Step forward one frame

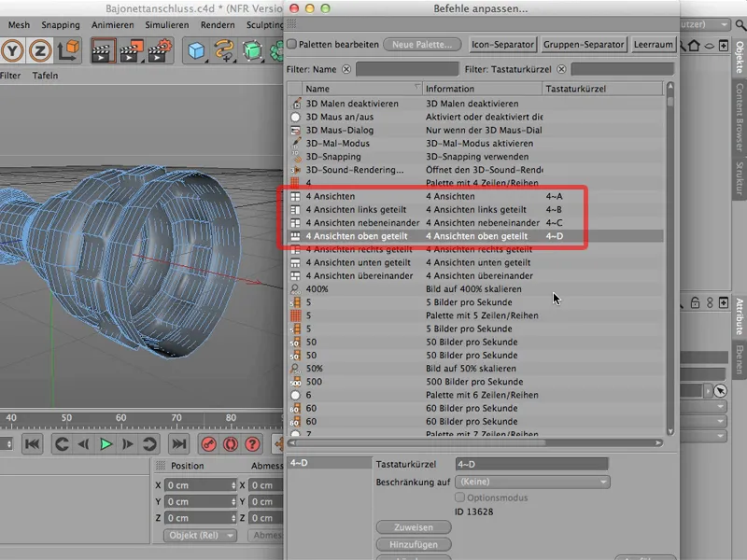coord(127,444)
